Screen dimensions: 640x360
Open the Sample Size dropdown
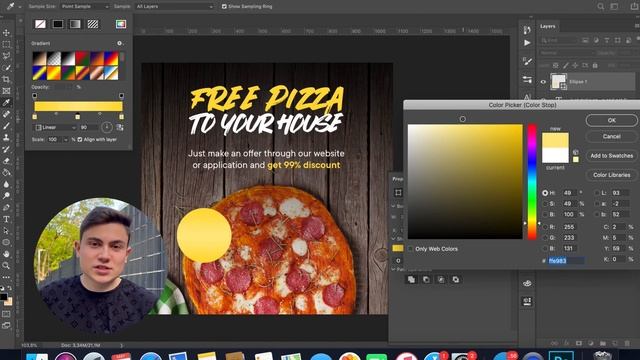84,7
